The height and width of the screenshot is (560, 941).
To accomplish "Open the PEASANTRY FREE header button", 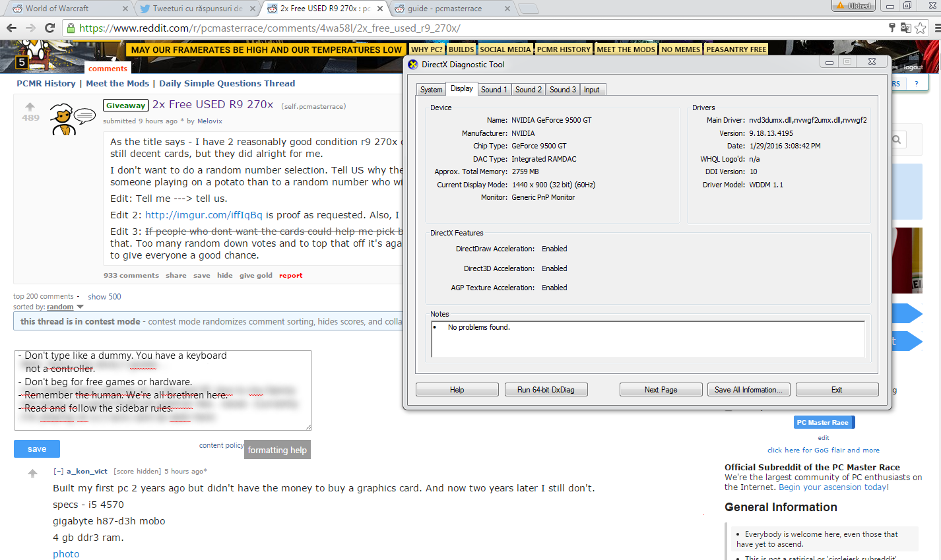I will point(736,49).
